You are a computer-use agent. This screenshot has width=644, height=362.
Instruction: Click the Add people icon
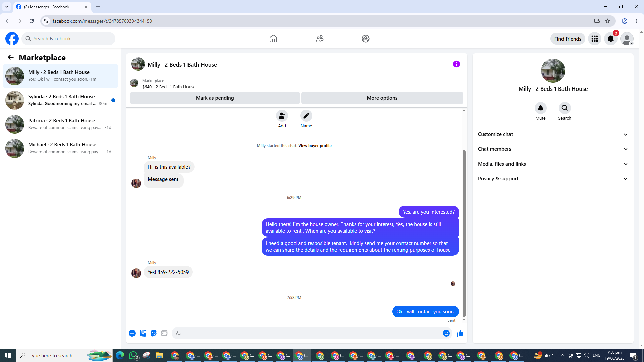pyautogui.click(x=282, y=116)
